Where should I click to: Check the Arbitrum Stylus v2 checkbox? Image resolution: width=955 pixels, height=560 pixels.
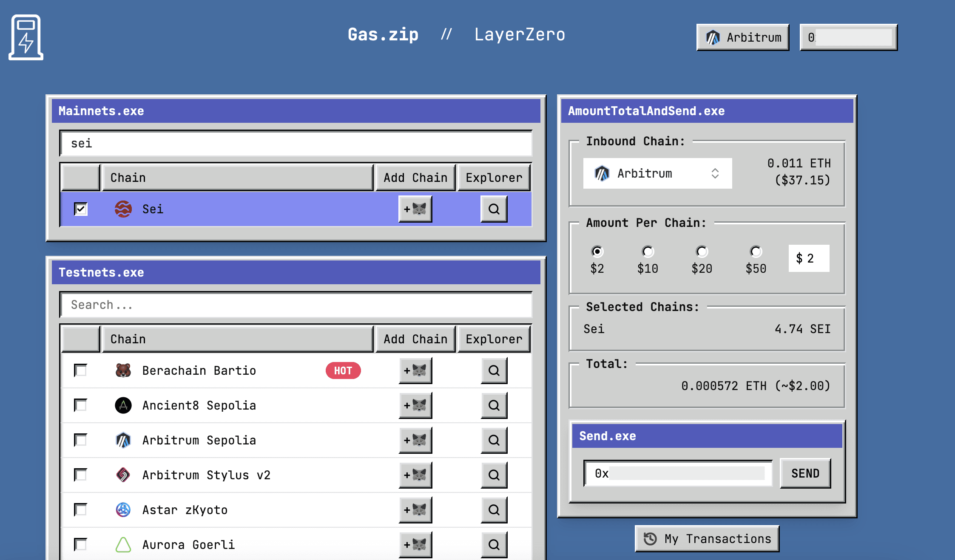pos(81,475)
